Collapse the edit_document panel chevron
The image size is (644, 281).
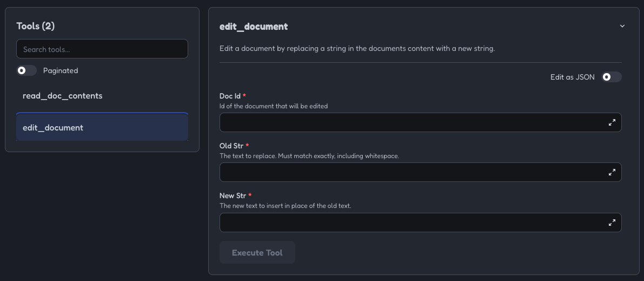622,26
